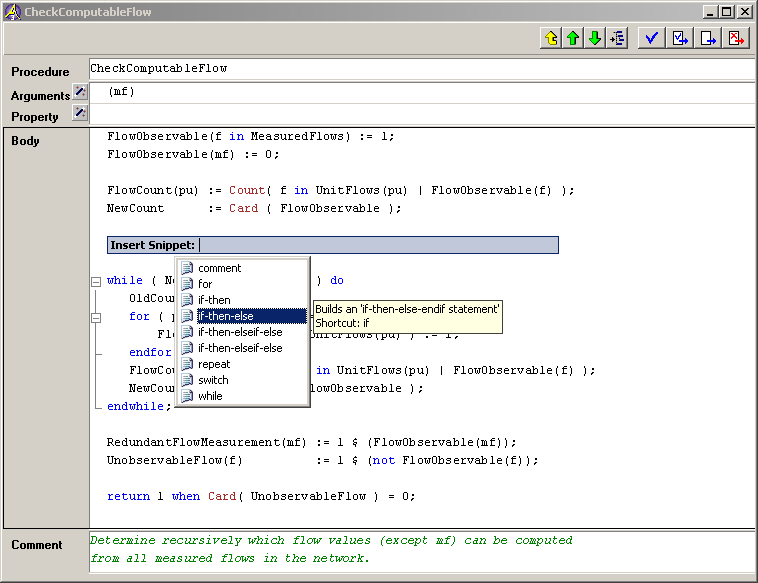Click the Procedure label

coord(40,72)
